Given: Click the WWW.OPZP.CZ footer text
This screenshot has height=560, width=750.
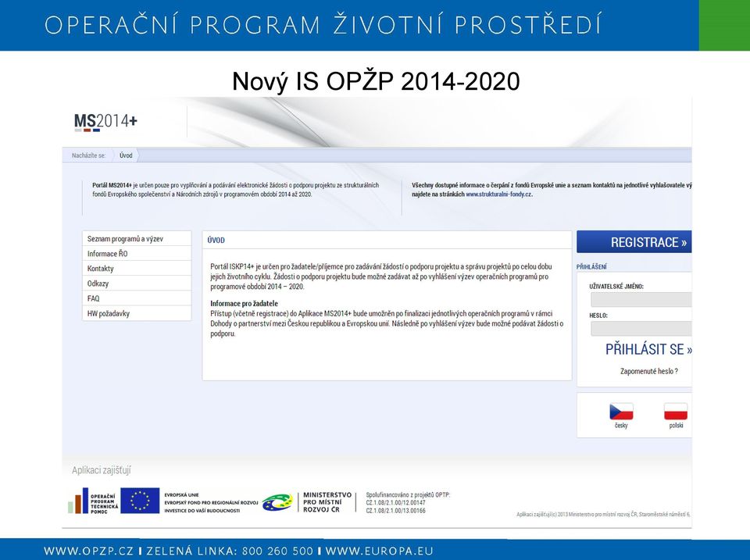Looking at the screenshot, I should [x=89, y=551].
